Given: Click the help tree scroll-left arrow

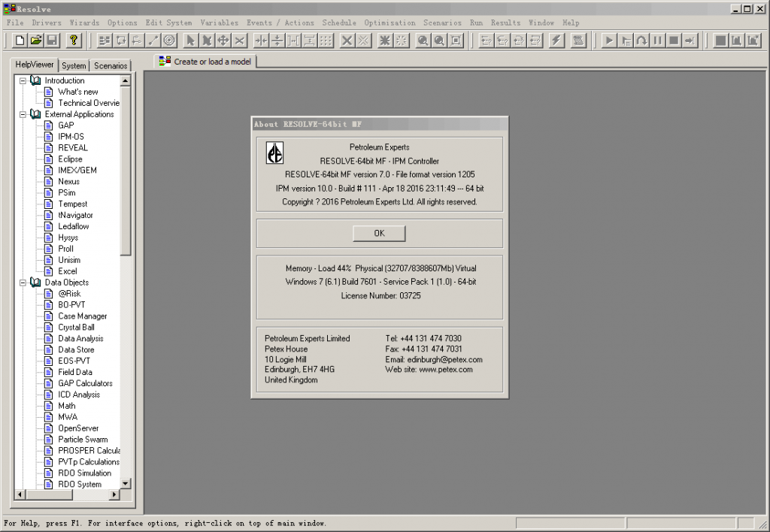Looking at the screenshot, I should (20, 494).
